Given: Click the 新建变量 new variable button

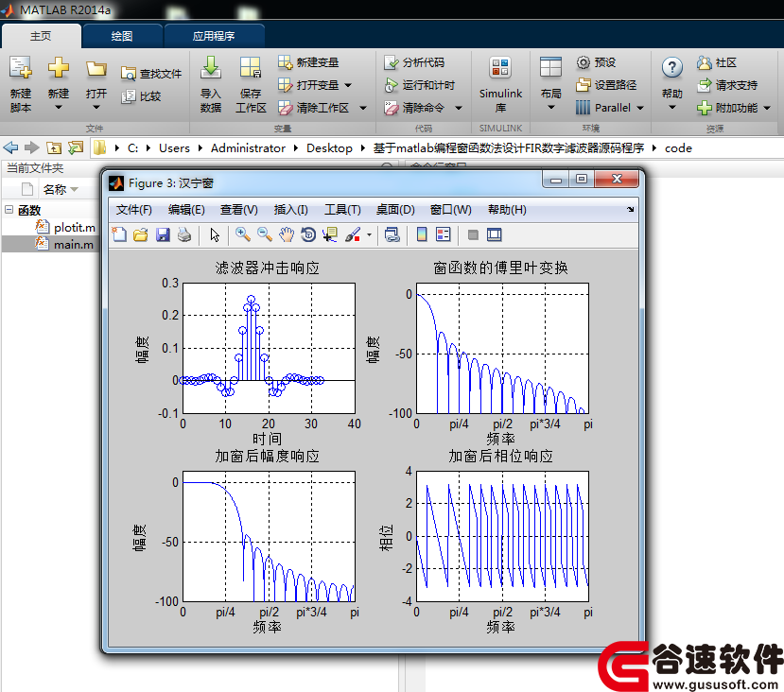Looking at the screenshot, I should [x=308, y=62].
